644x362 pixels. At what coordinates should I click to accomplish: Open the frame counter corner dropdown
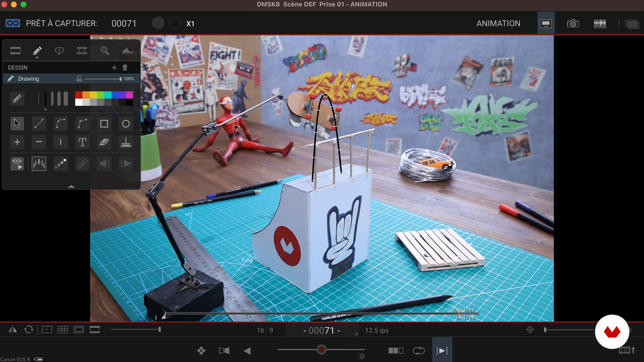(x=356, y=334)
